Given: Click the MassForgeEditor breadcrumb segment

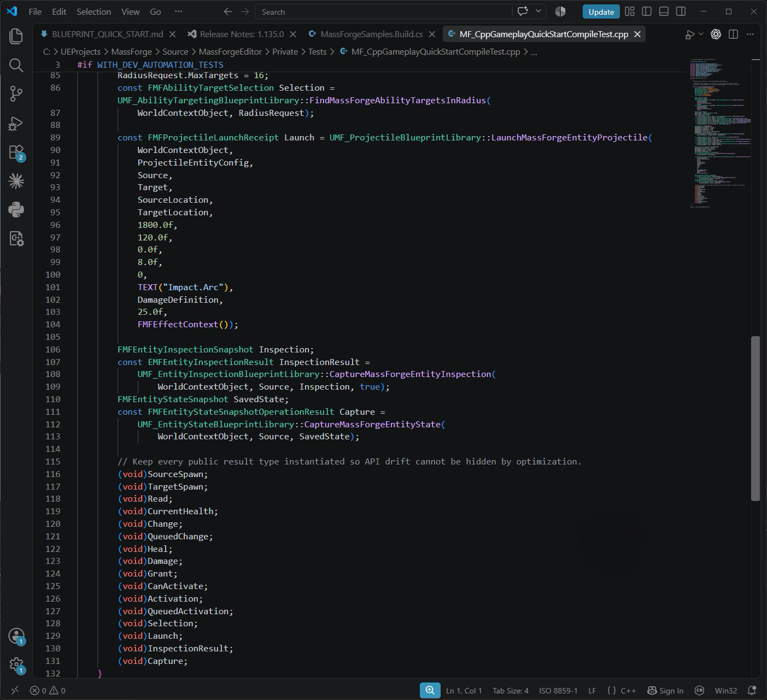Looking at the screenshot, I should (x=230, y=52).
